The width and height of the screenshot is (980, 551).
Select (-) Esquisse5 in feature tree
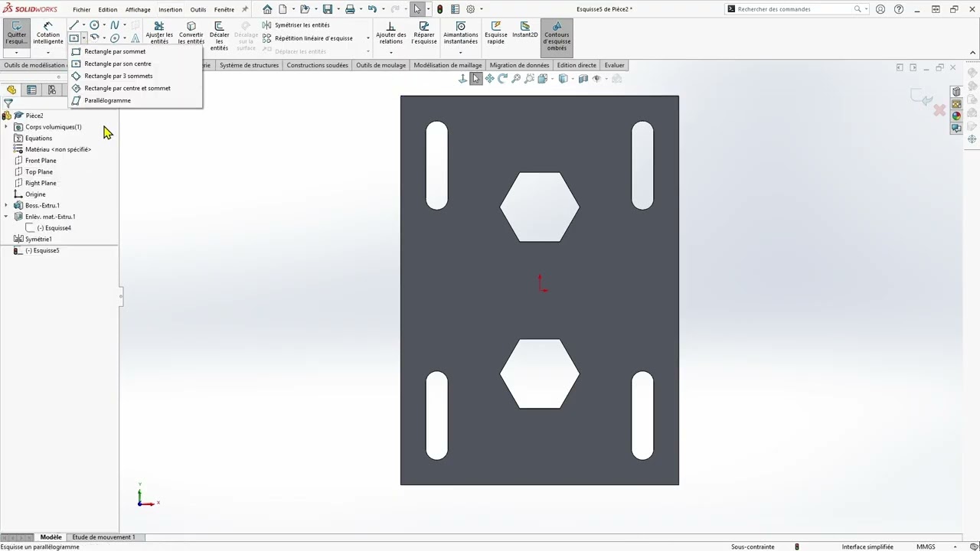(42, 250)
